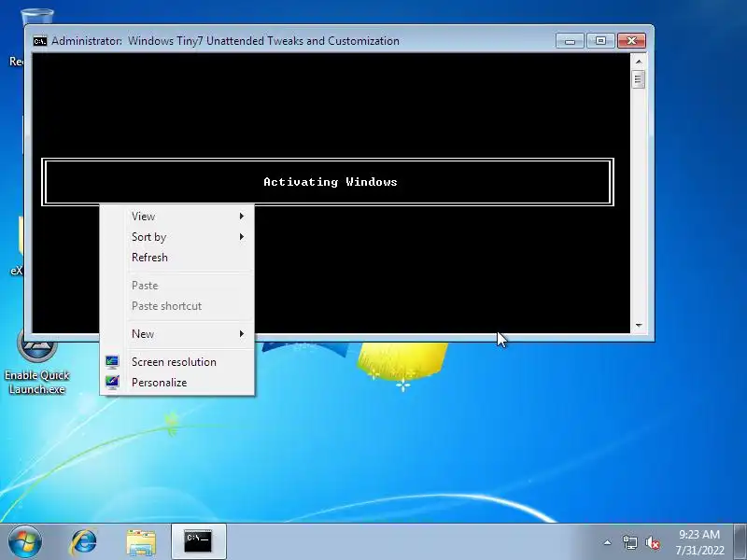Maximize the Tiny7 Tweaks console window

pyautogui.click(x=600, y=41)
